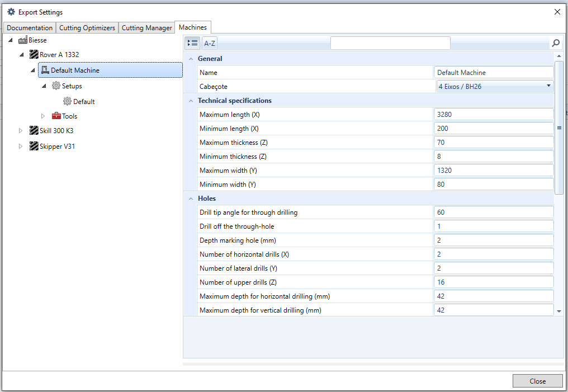Click Number of lateral drills (Y) field
The height and width of the screenshot is (392, 568).
(x=494, y=268)
